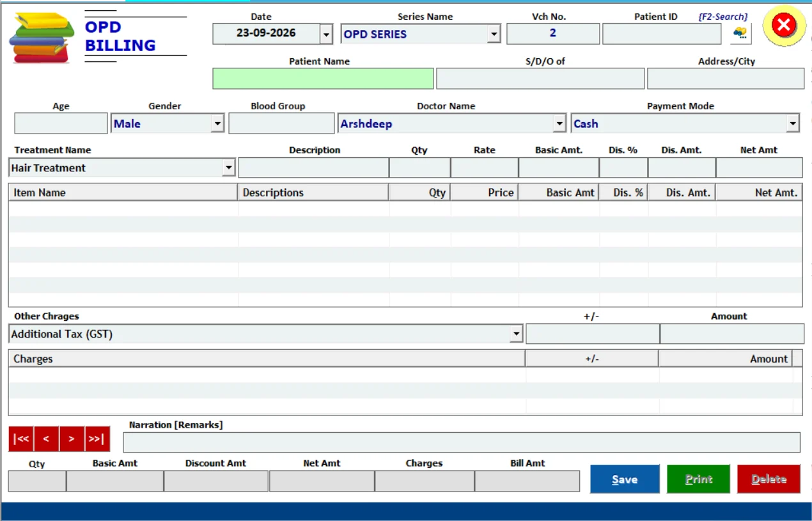The height and width of the screenshot is (521, 812).
Task: Click the Net Amt entry field
Action: [759, 168]
